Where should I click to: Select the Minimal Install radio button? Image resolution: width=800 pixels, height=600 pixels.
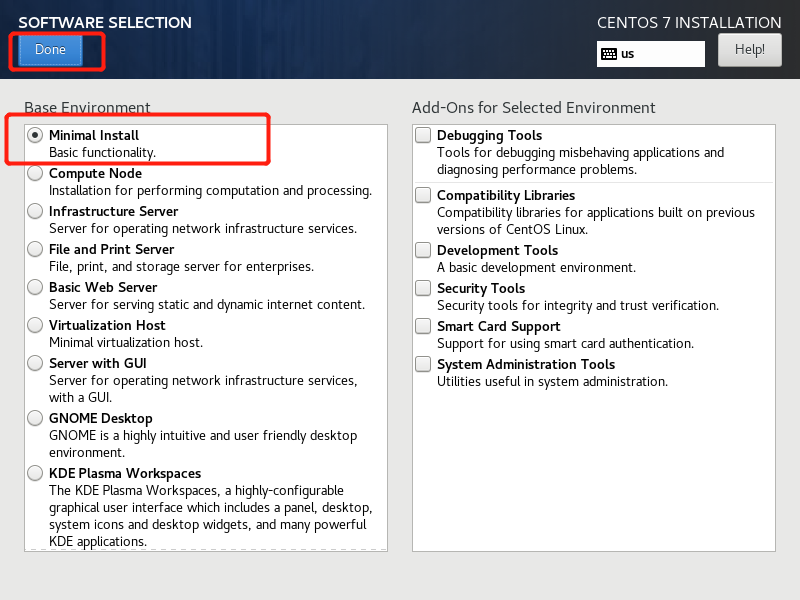click(x=36, y=135)
